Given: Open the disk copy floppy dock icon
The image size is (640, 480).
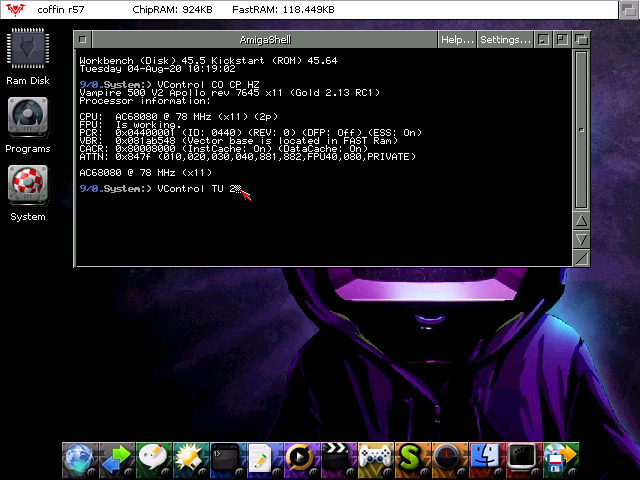Looking at the screenshot, I should tap(561, 460).
